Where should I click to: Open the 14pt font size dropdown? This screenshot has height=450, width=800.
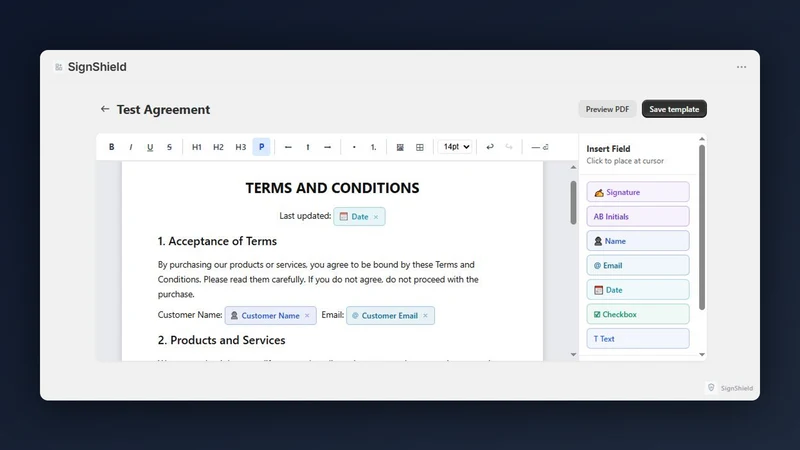tap(455, 147)
